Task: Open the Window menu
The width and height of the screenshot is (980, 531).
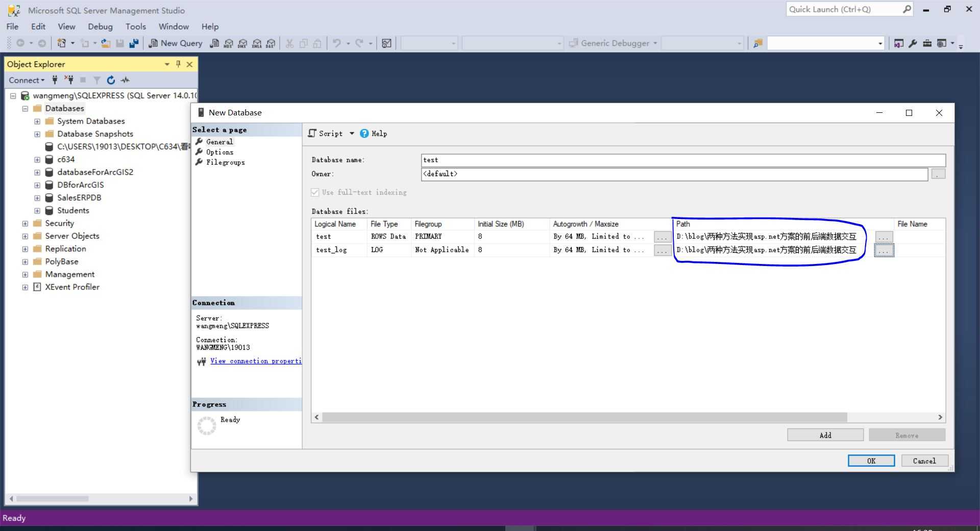Action: (174, 27)
